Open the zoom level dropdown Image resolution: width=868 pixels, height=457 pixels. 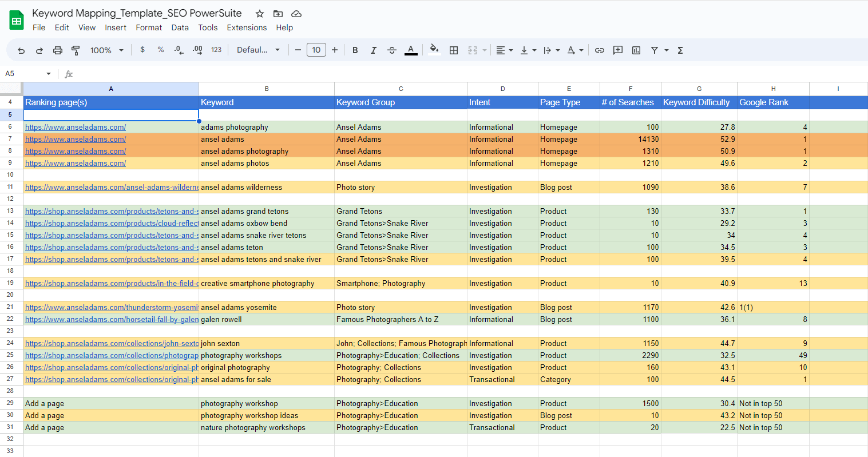107,50
